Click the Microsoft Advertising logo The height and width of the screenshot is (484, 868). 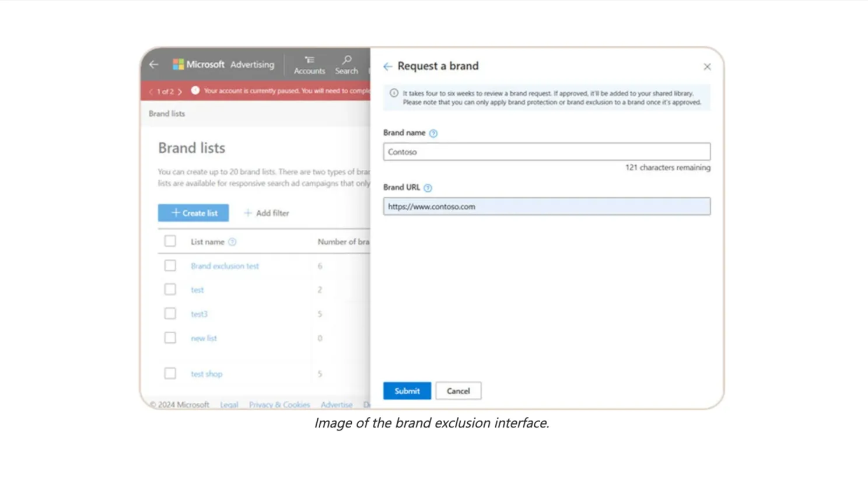coord(223,65)
